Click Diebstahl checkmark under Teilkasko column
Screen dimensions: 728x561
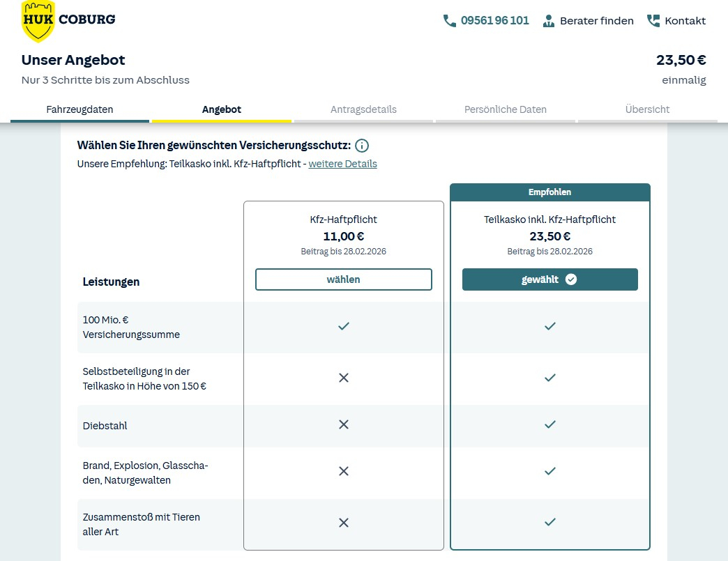tap(549, 424)
